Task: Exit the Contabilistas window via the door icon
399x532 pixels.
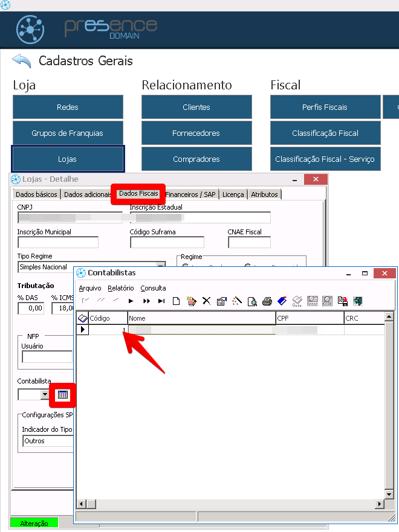Action: (358, 301)
